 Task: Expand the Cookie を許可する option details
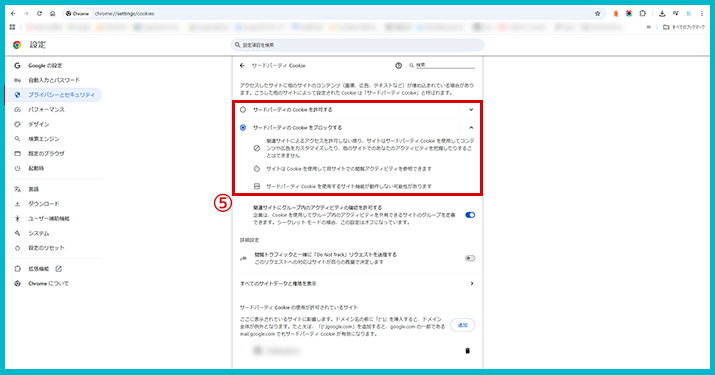click(x=471, y=110)
